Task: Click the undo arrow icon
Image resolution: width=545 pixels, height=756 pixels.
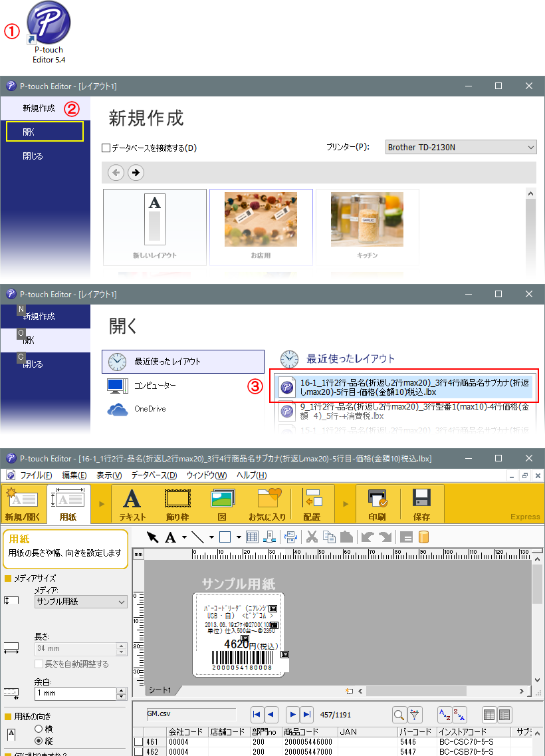Action: pyautogui.click(x=368, y=537)
